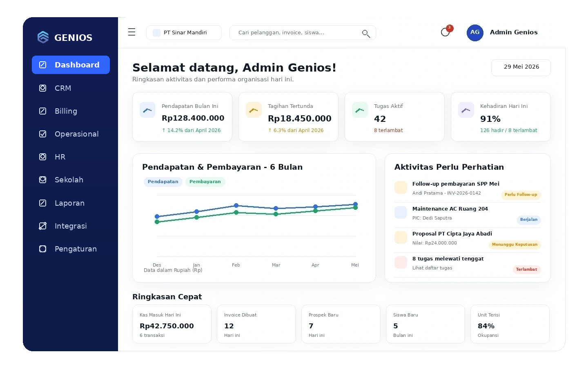
Task: Click the Rp128.400.000 revenue value
Action: 193,118
